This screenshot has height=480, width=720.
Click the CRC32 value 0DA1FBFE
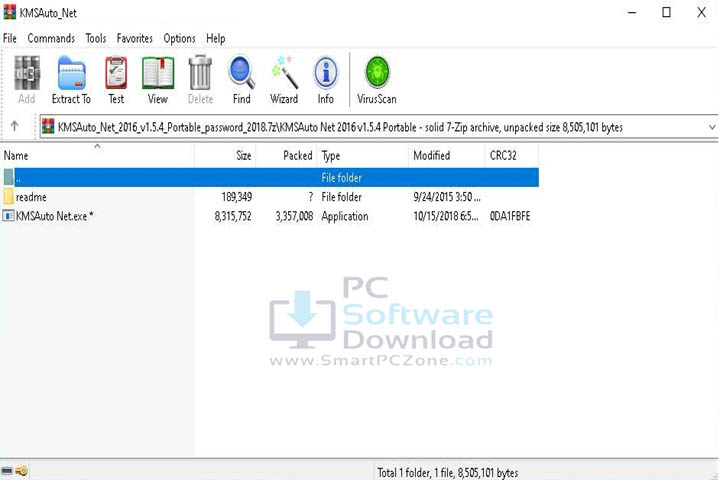510,216
